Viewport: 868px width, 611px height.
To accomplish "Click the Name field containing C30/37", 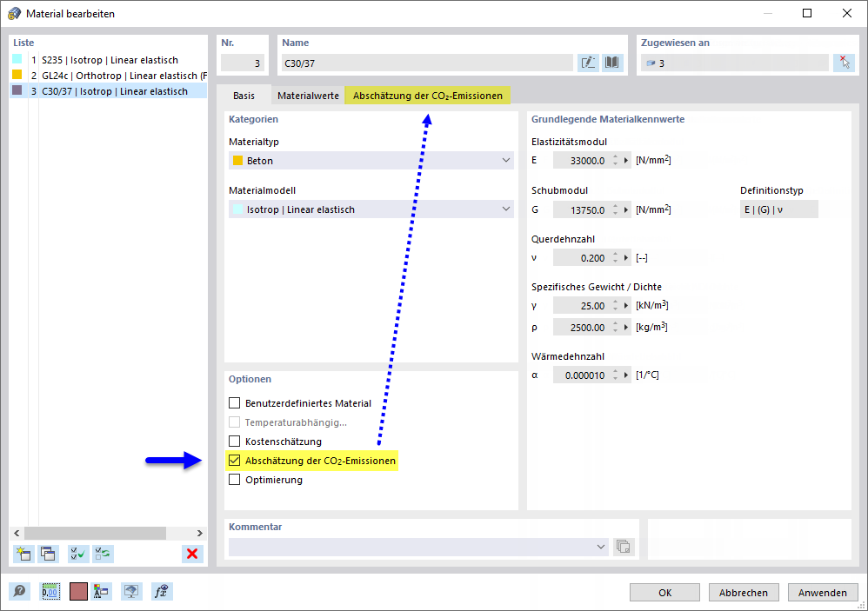I will click(x=427, y=63).
